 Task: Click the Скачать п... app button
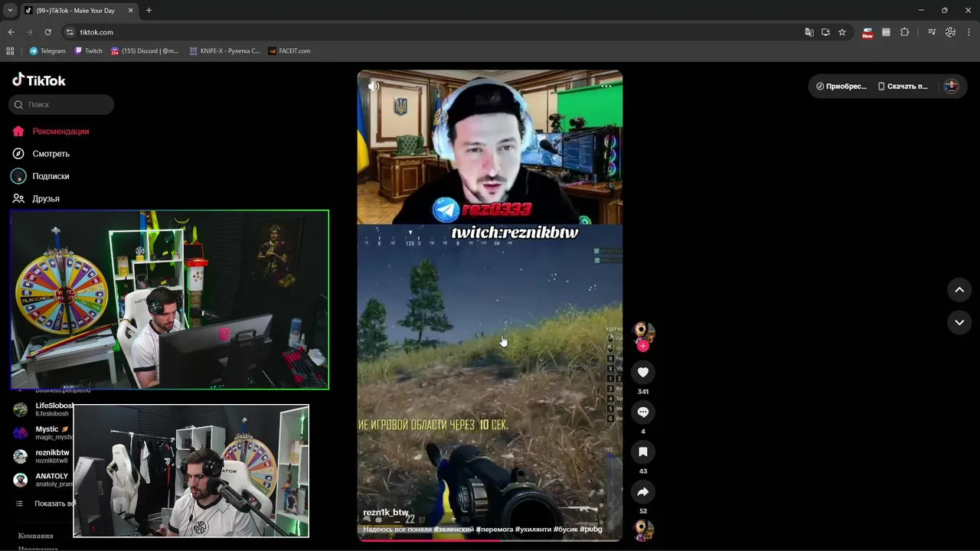(903, 86)
